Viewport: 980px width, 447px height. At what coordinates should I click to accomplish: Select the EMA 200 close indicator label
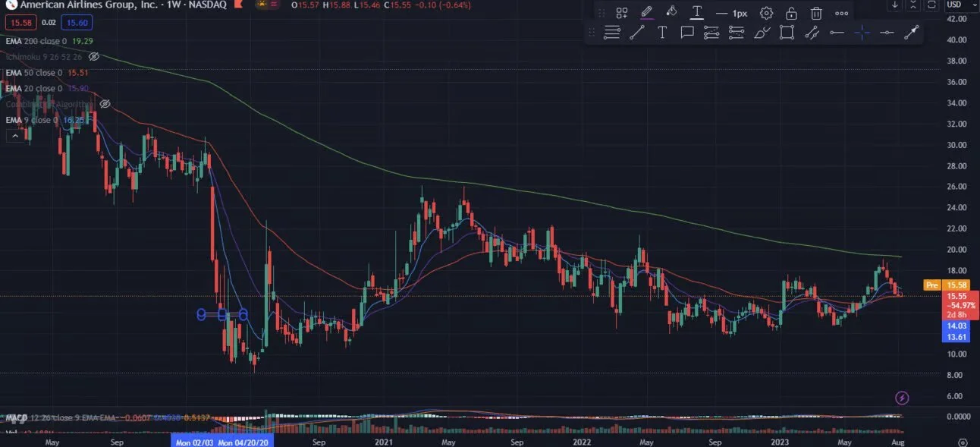point(35,40)
